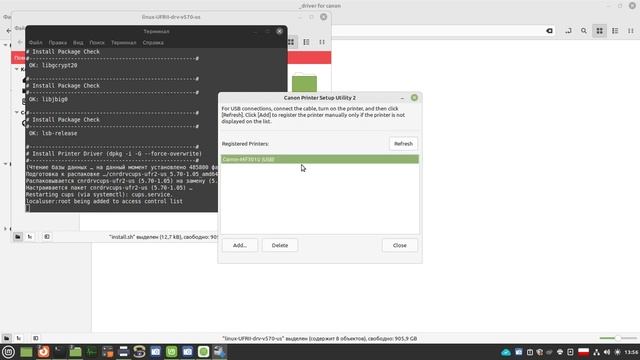Click Delete button in Canon Printer Setup

point(280,245)
